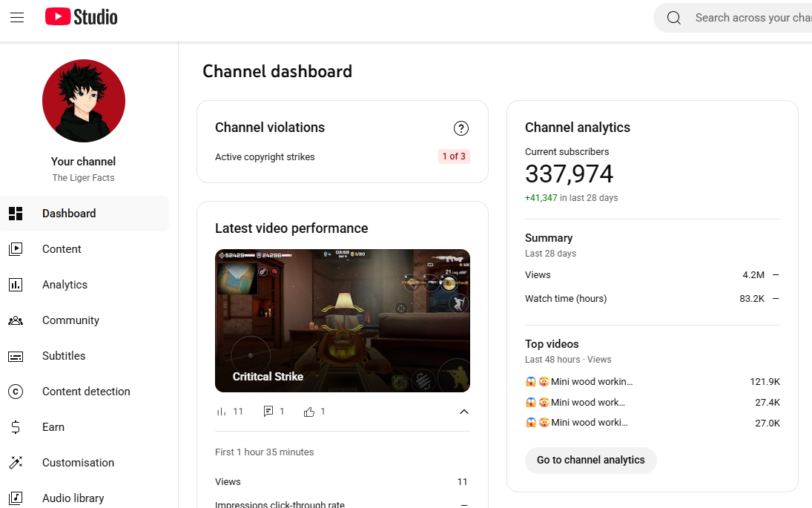Click Impressions click-through rate row
812x508 pixels.
click(343, 504)
